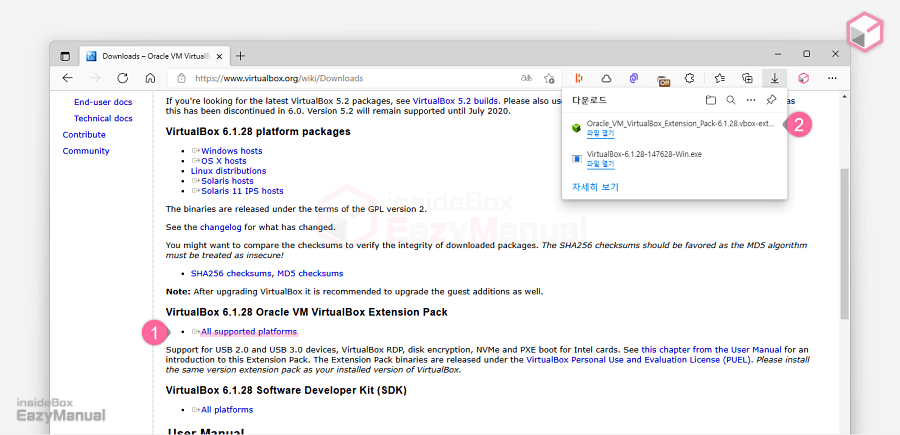Screen dimensions: 900x435
Task: Open the Community sidebar link
Action: (86, 151)
